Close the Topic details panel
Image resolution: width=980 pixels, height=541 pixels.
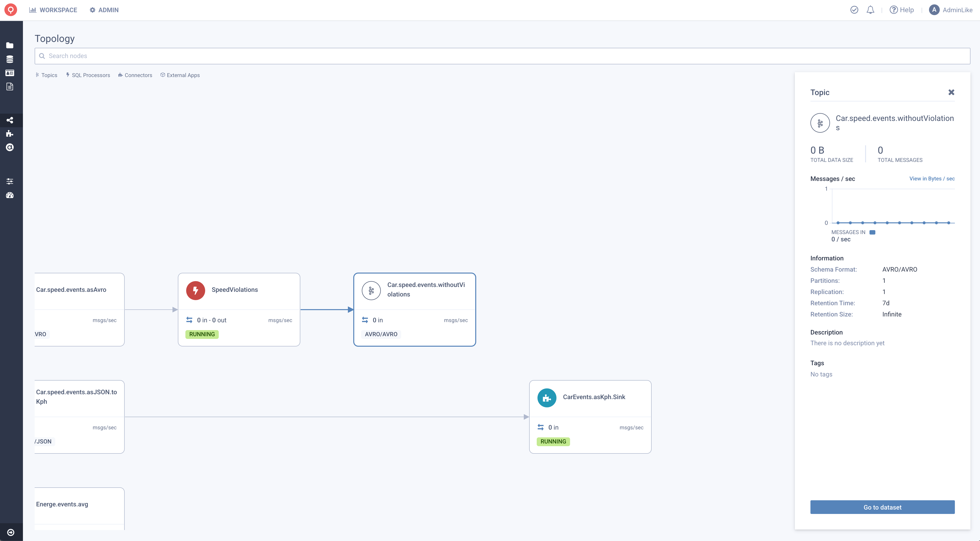pos(951,92)
